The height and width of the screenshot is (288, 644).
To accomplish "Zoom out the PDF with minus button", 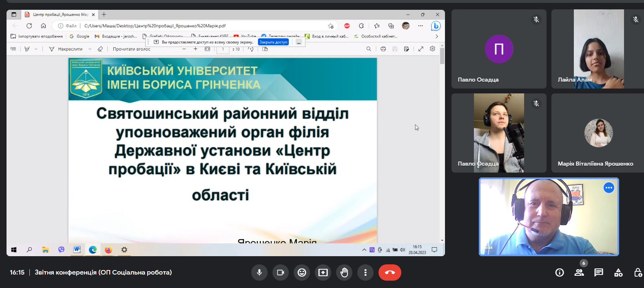I will (x=184, y=49).
